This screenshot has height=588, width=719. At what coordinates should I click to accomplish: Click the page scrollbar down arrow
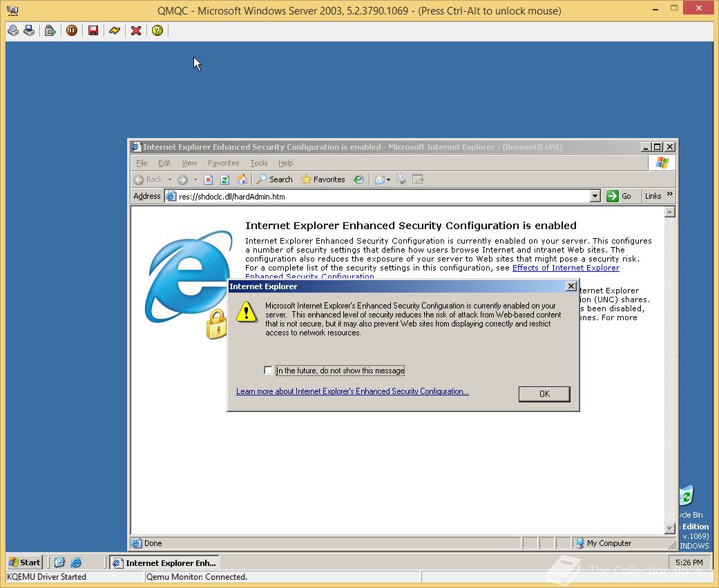(x=670, y=529)
